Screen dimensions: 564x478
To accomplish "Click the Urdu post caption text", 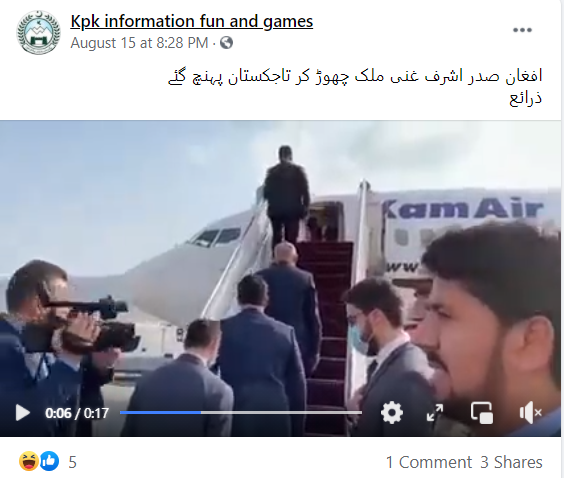I will pos(355,86).
